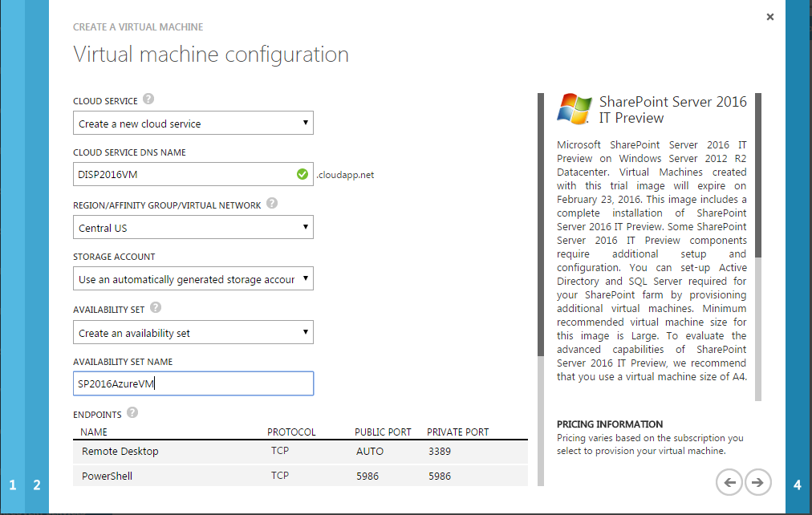
Task: Focus the Availability Set Name field
Action: tap(193, 383)
